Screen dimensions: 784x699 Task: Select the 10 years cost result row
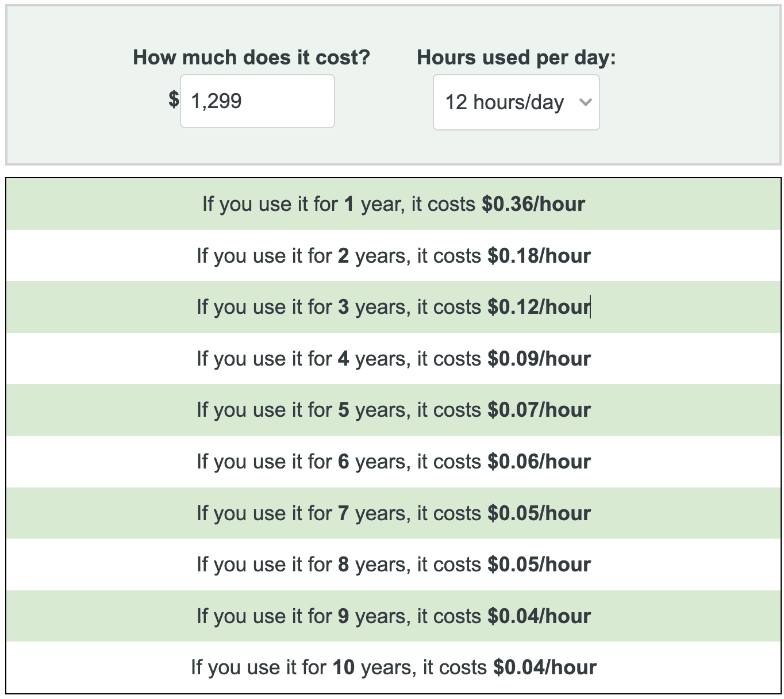393,667
